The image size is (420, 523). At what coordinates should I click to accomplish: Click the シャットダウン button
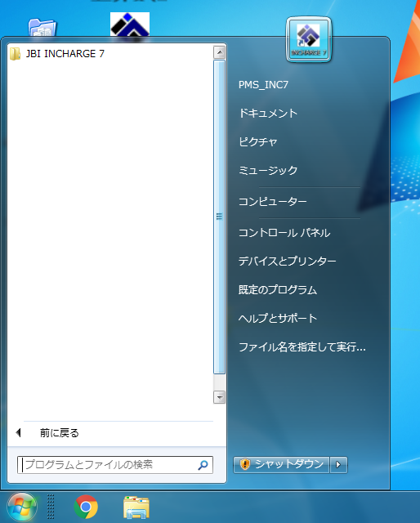[x=281, y=465]
